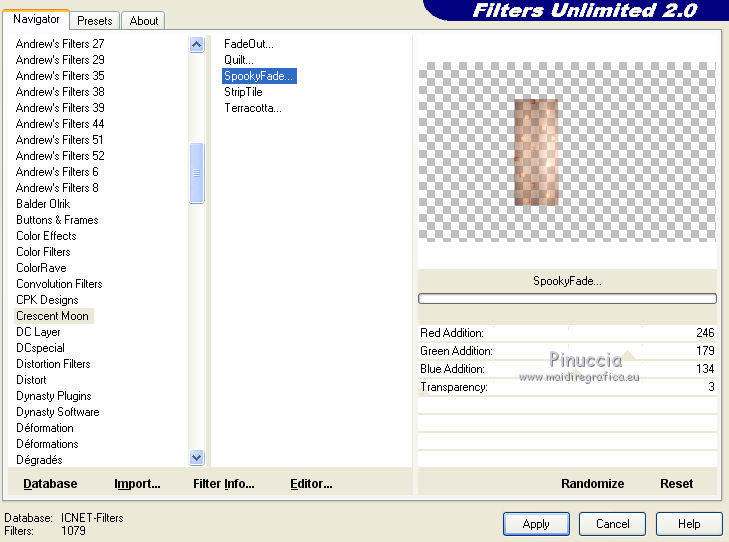This screenshot has height=542, width=729.
Task: Open the filter Editor...
Action: click(x=311, y=484)
